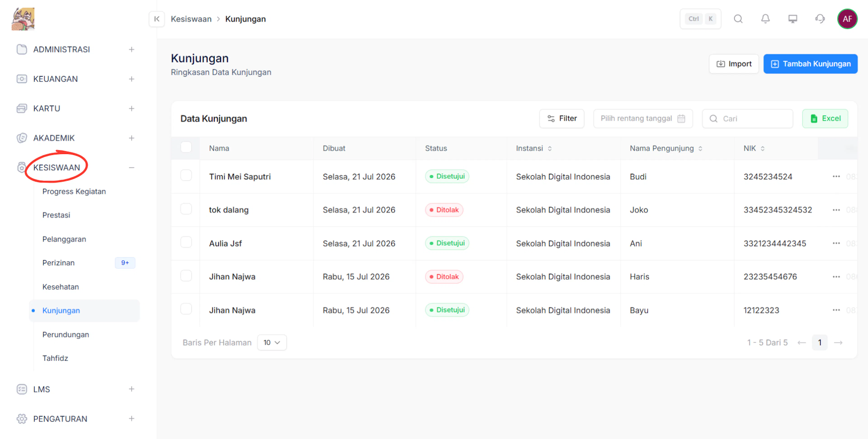Open Prestasi submenu
The image size is (868, 439).
(x=56, y=215)
